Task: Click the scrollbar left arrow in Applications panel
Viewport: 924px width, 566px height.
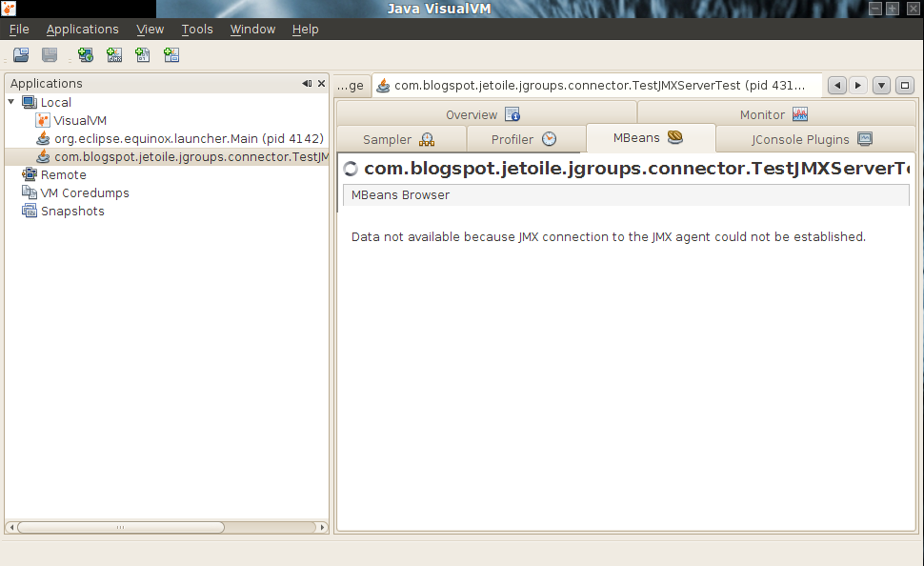Action: 11,527
